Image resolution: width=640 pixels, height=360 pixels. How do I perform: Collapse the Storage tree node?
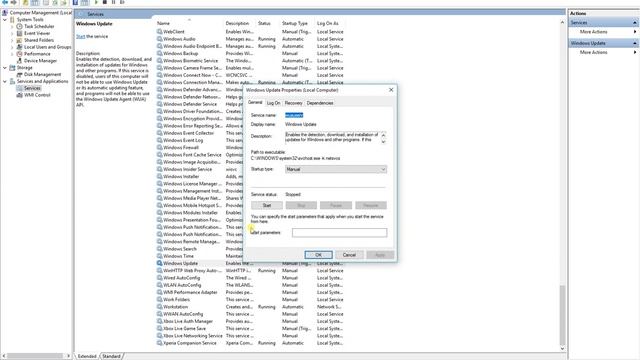click(5, 68)
